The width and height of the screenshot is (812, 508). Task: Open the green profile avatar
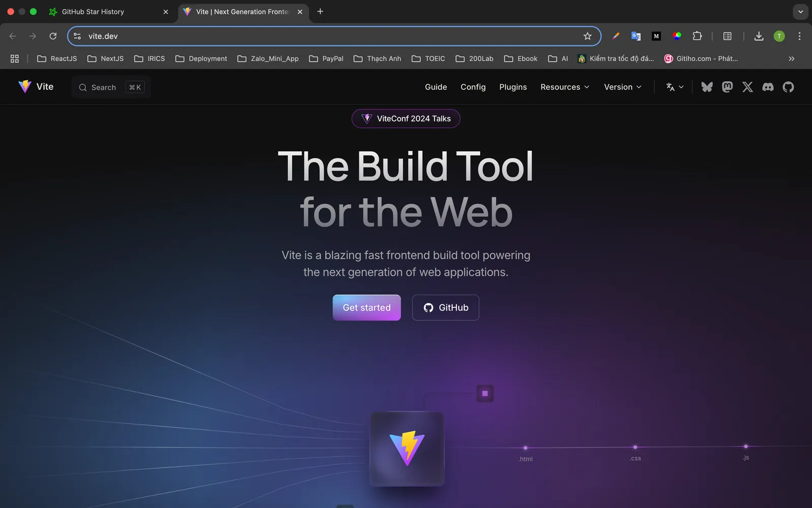pos(779,36)
